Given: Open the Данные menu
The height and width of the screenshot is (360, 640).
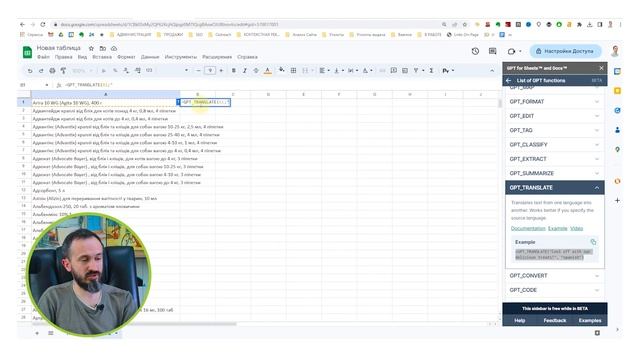Looking at the screenshot, I should (x=150, y=57).
